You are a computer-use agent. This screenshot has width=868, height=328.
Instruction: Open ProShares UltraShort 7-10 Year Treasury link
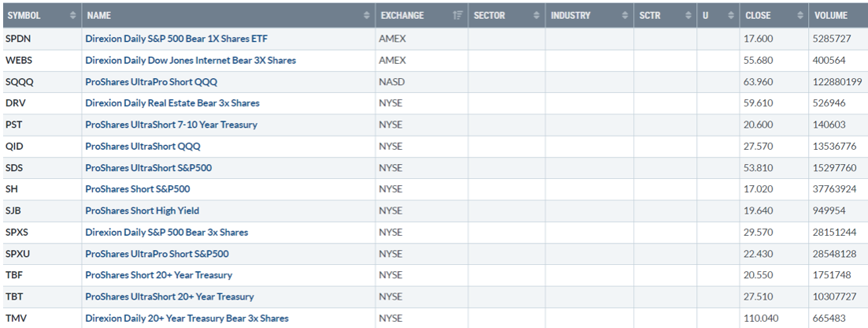pyautogui.click(x=171, y=125)
